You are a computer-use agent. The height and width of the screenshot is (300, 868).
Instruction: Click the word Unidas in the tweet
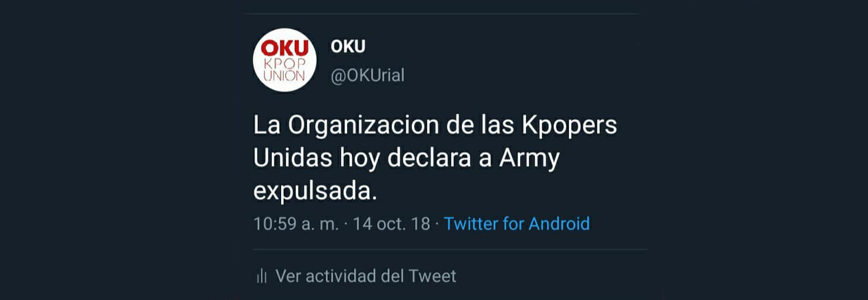pyautogui.click(x=291, y=159)
